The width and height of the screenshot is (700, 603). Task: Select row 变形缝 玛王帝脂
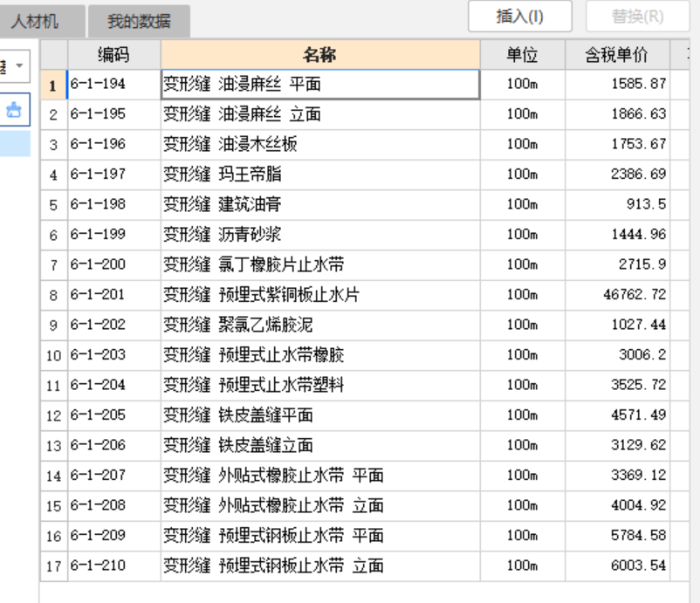pos(365,174)
